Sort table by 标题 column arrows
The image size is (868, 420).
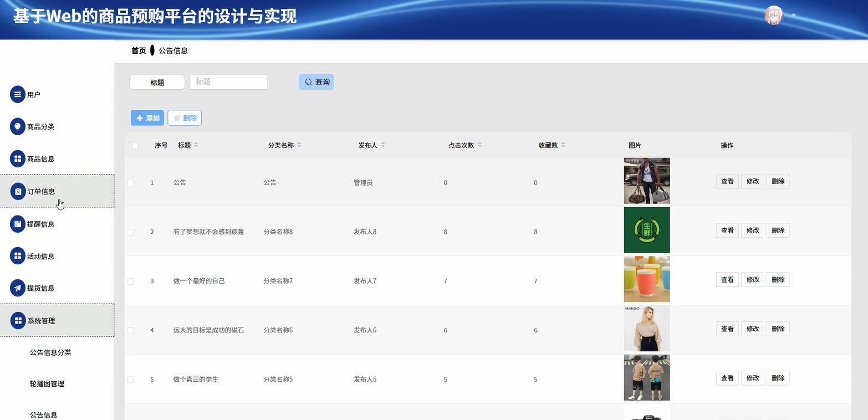click(196, 145)
